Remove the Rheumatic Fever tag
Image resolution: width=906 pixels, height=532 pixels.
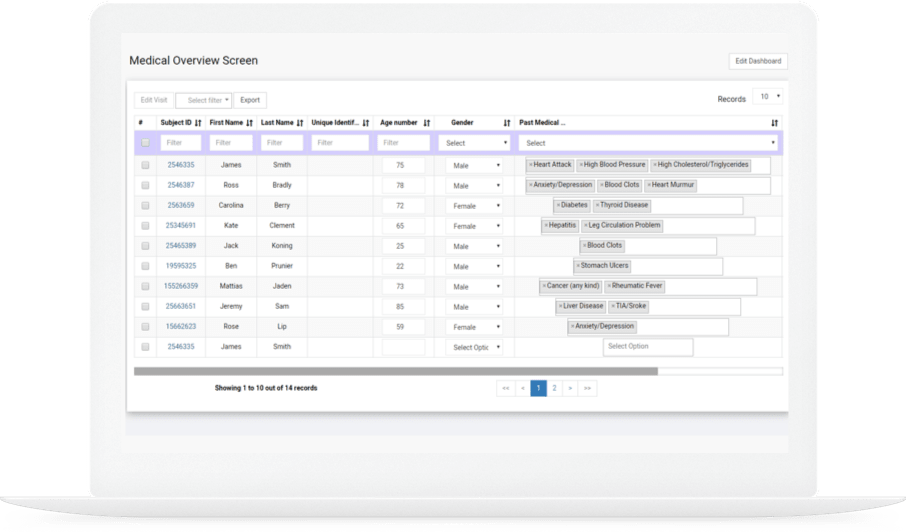tap(609, 287)
